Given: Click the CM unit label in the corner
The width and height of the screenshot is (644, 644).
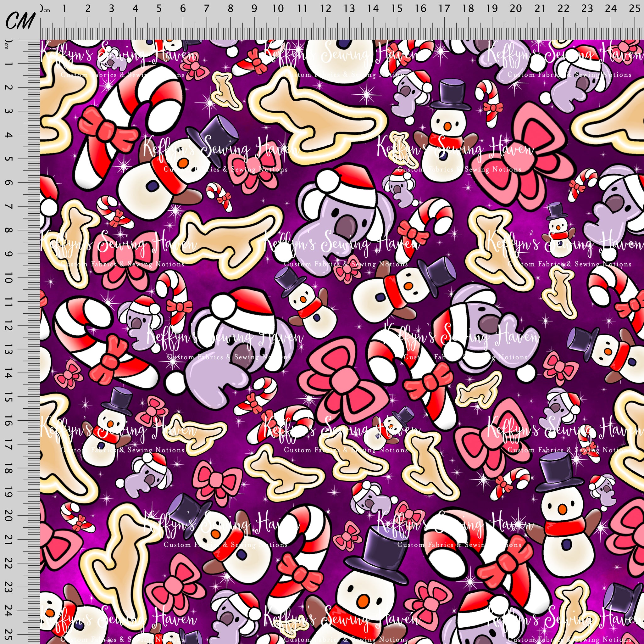Looking at the screenshot, I should pos(20,20).
